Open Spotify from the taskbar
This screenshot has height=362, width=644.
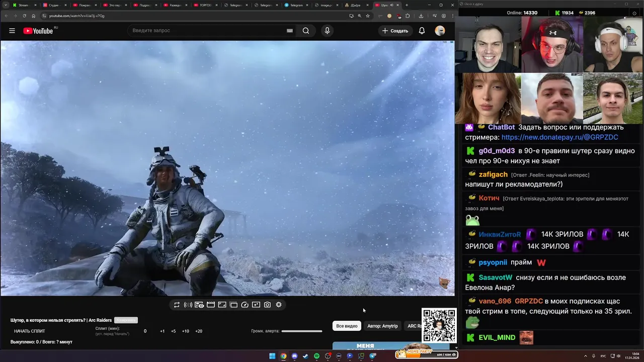pos(316,356)
